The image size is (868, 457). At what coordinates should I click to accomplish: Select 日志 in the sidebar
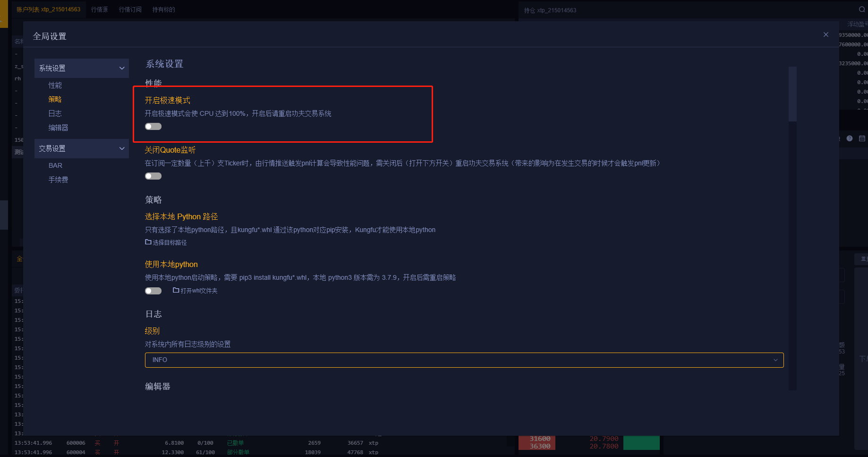tap(55, 113)
